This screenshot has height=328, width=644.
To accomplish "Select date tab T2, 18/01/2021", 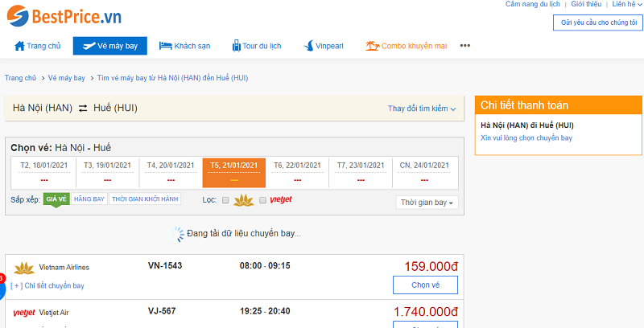I will coord(44,173).
